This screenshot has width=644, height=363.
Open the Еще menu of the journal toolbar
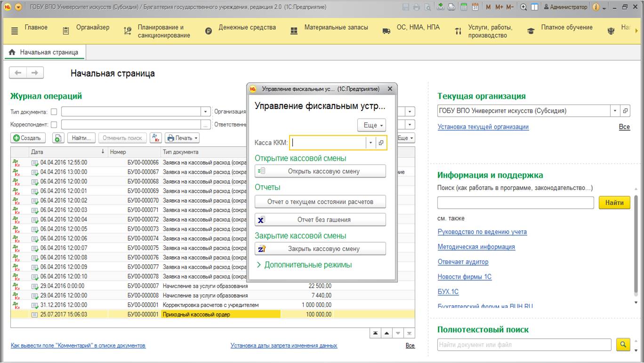pyautogui.click(x=406, y=138)
